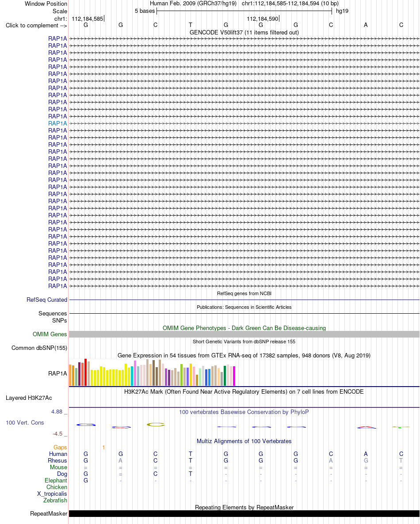Click the "5 bases" scale bar label
The width and height of the screenshot is (420, 524).
pyautogui.click(x=145, y=11)
